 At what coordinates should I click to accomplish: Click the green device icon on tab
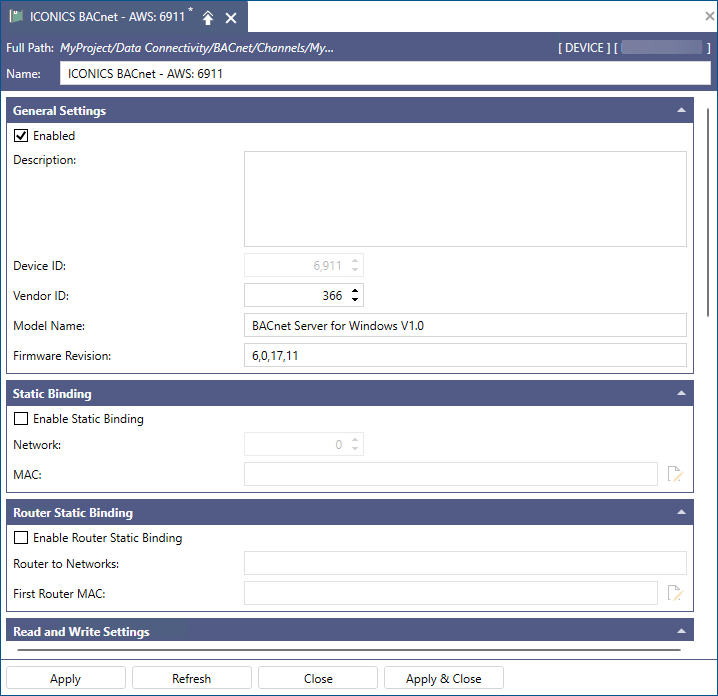(16, 16)
